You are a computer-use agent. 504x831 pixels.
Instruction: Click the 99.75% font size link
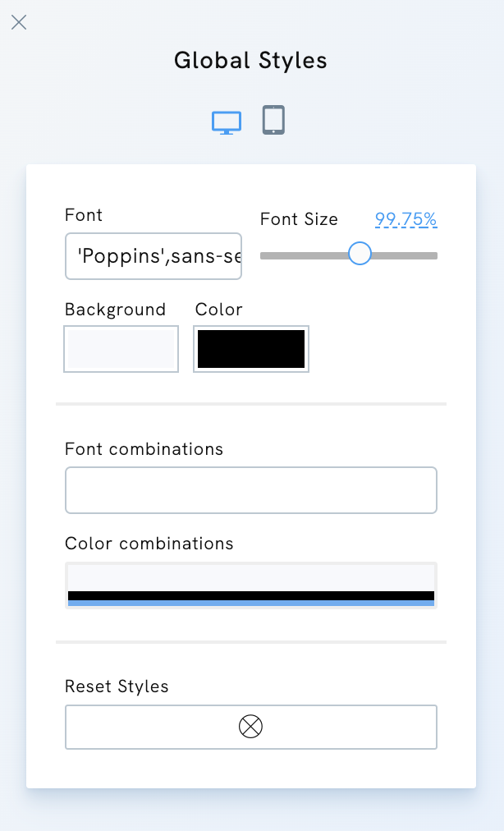click(x=405, y=218)
